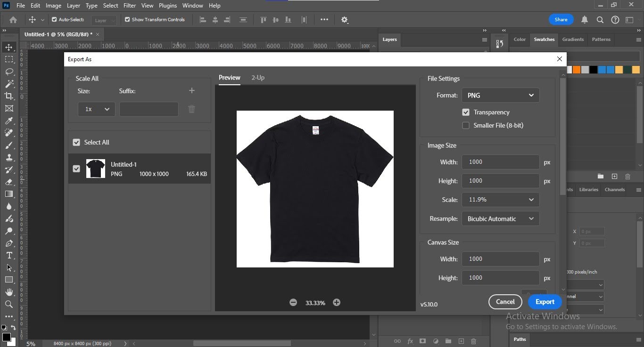
Task: Open the 1x Size scale dropdown
Action: click(97, 109)
